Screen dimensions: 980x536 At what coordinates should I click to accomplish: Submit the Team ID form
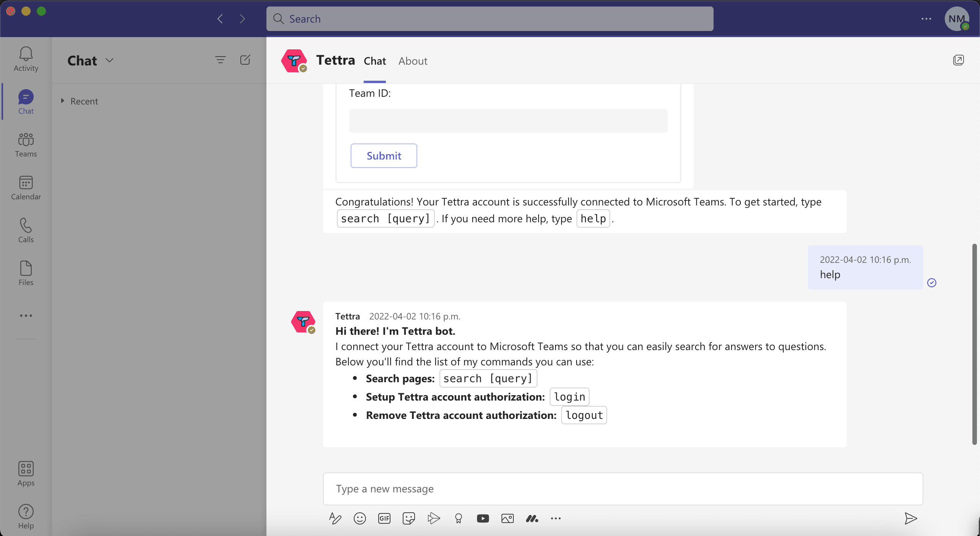click(384, 156)
